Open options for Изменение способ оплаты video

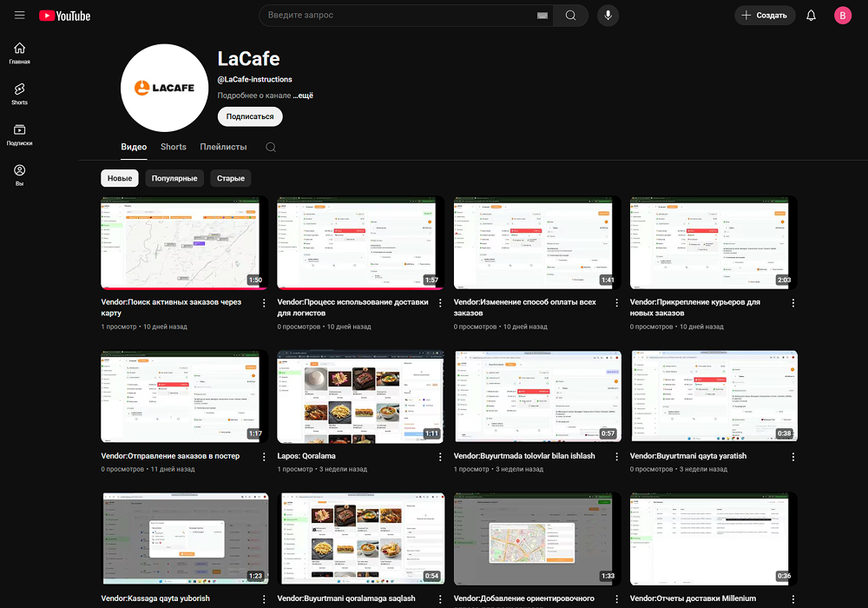click(616, 303)
